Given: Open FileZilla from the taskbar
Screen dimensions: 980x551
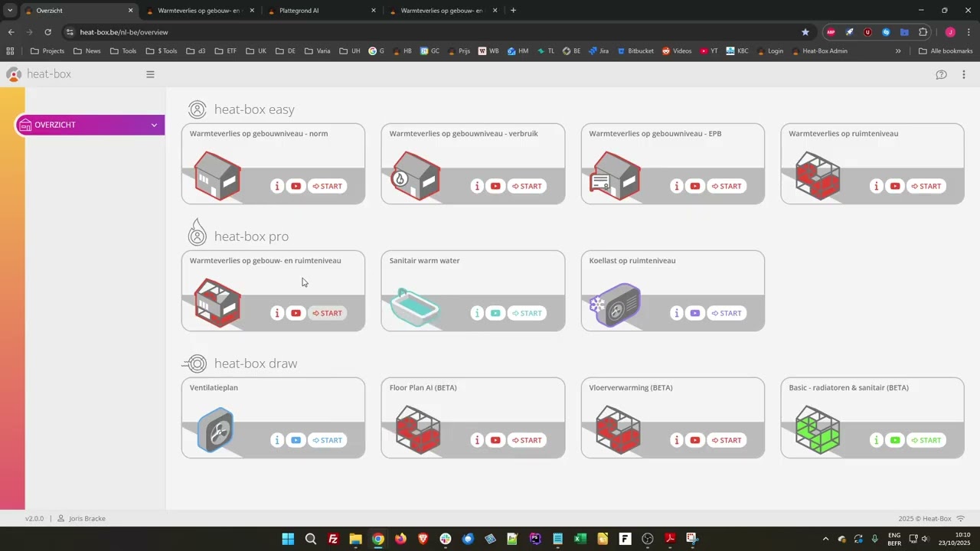Looking at the screenshot, I should [333, 539].
